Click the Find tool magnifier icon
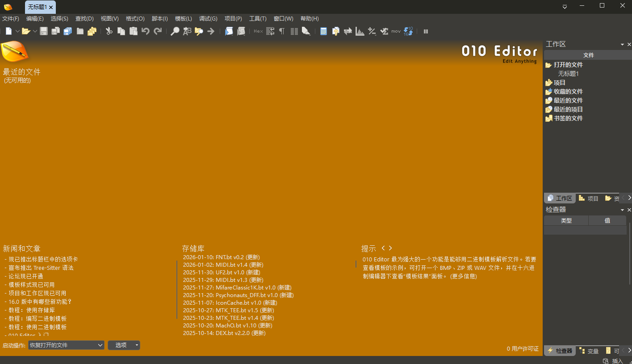632x364 pixels. coord(175,31)
